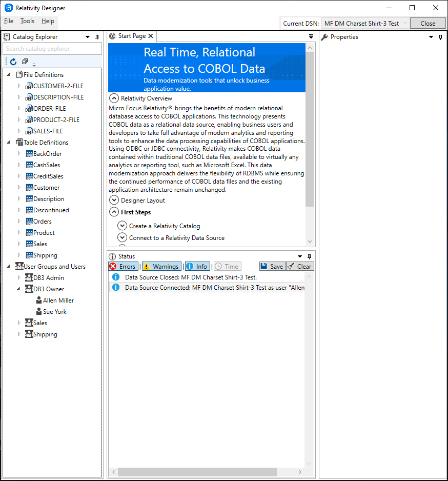Close the Start Page tab

151,36
